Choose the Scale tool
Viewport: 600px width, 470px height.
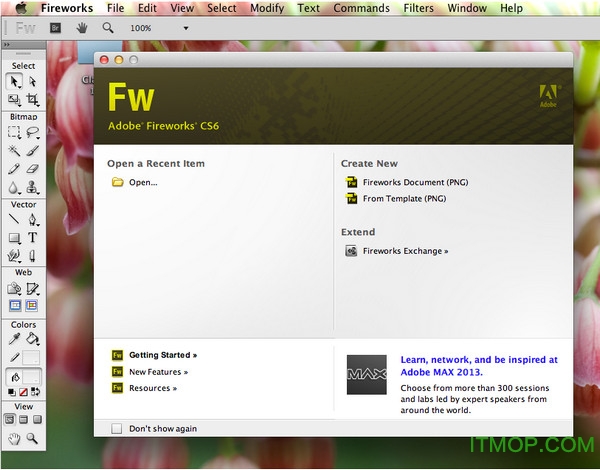(x=14, y=100)
